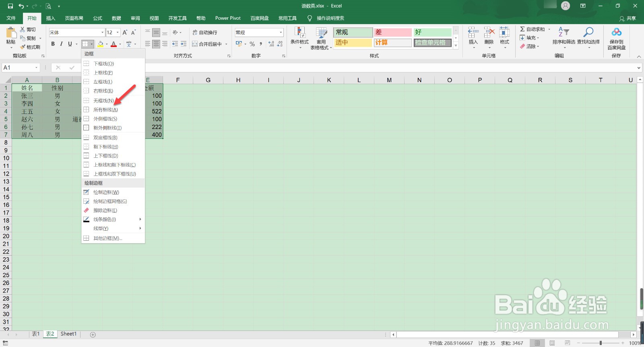The width and height of the screenshot is (644, 347).
Task: Open the 插入 ribbon tab
Action: [51, 18]
